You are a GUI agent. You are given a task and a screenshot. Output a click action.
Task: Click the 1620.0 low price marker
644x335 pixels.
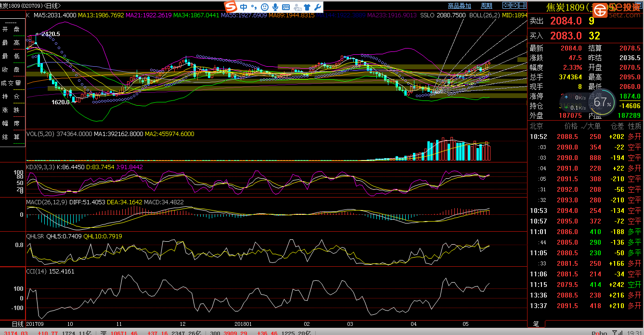[x=61, y=102]
